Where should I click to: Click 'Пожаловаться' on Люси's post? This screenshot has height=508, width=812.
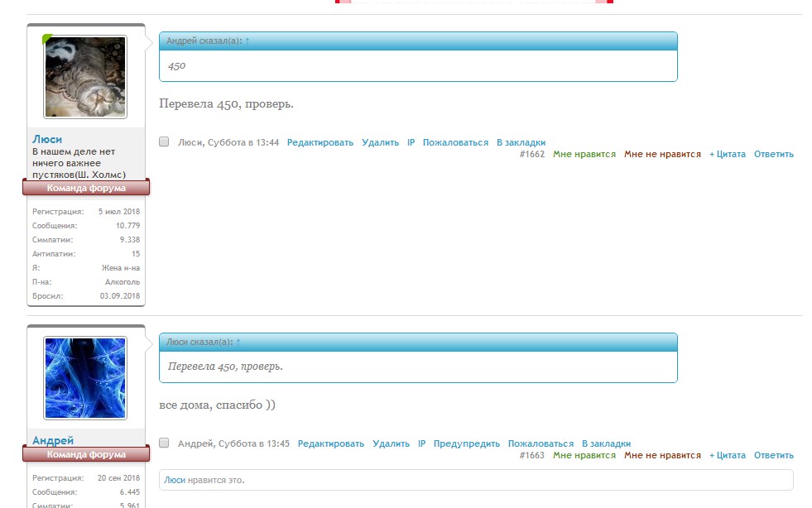point(454,141)
